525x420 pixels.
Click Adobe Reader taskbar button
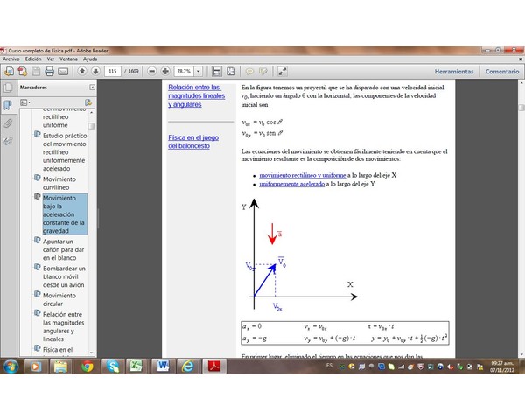tap(214, 367)
